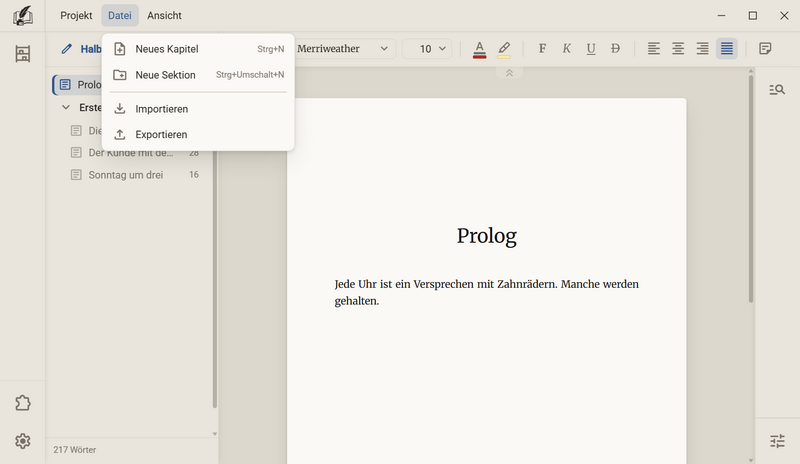Open the font size 10 dropdown
The width and height of the screenshot is (800, 464).
coord(427,49)
